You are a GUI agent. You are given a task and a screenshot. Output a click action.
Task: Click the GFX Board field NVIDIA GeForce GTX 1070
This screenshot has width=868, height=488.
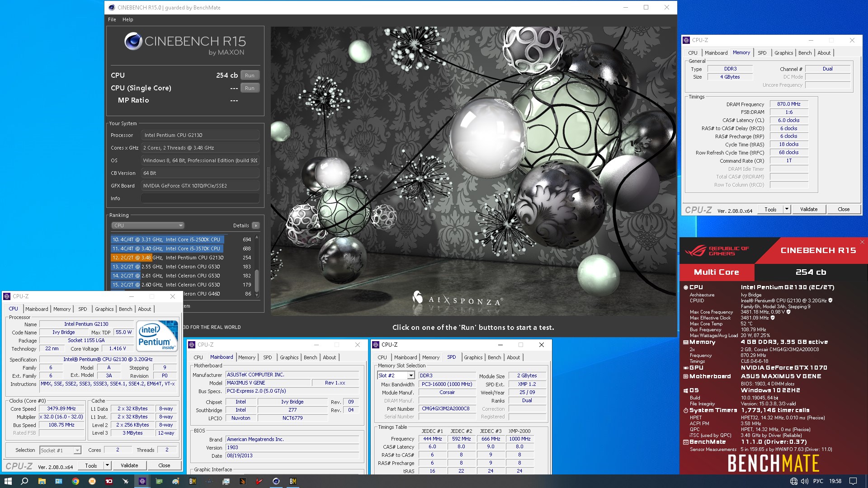pos(201,186)
